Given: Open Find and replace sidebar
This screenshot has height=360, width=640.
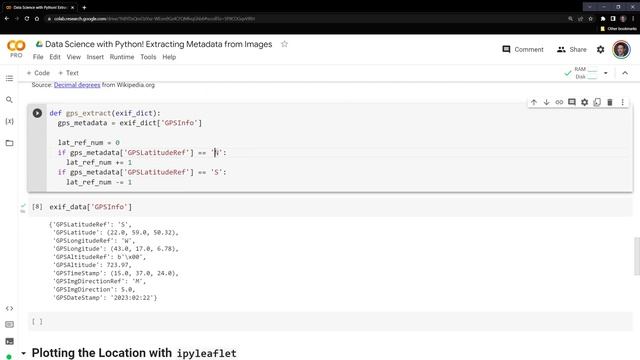Looking at the screenshot, I should 9,100.
